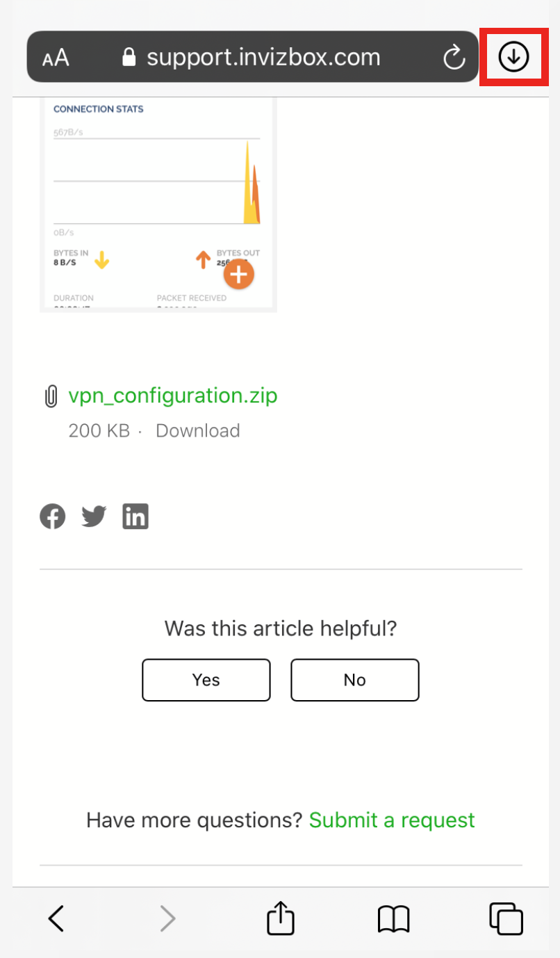Go back to the previous page
The image size is (560, 958).
tap(56, 919)
